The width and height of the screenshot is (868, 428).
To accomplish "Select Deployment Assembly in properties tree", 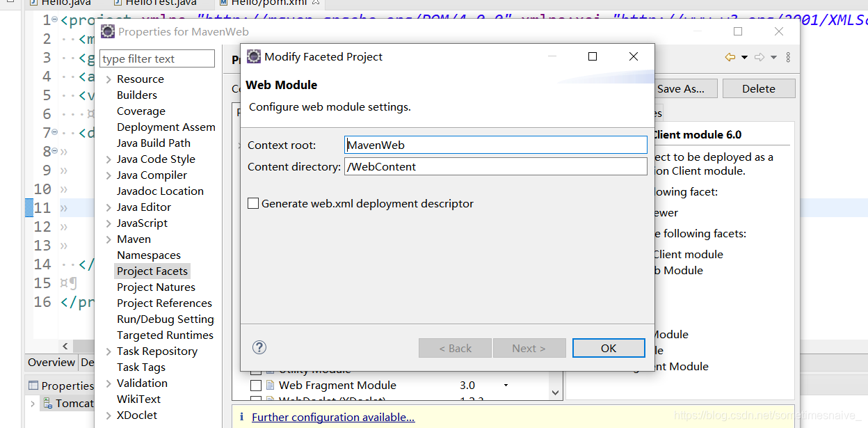I will point(166,127).
